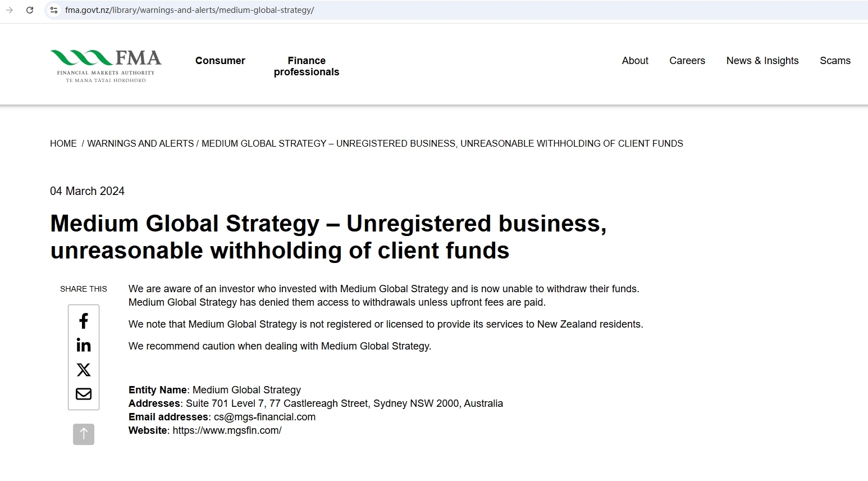This screenshot has height=481, width=868.
Task: Click the browser forward arrow
Action: click(x=10, y=10)
